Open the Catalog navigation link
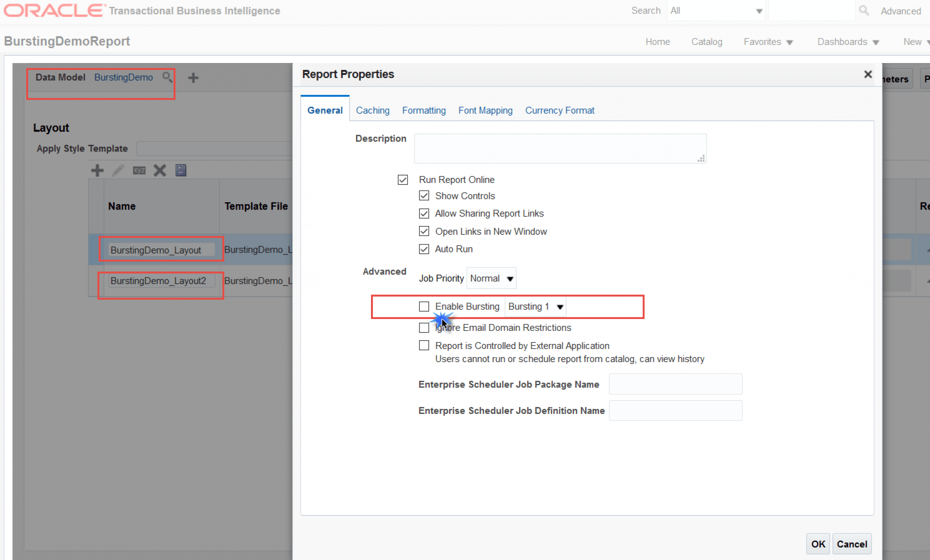The image size is (930, 560). 707,41
